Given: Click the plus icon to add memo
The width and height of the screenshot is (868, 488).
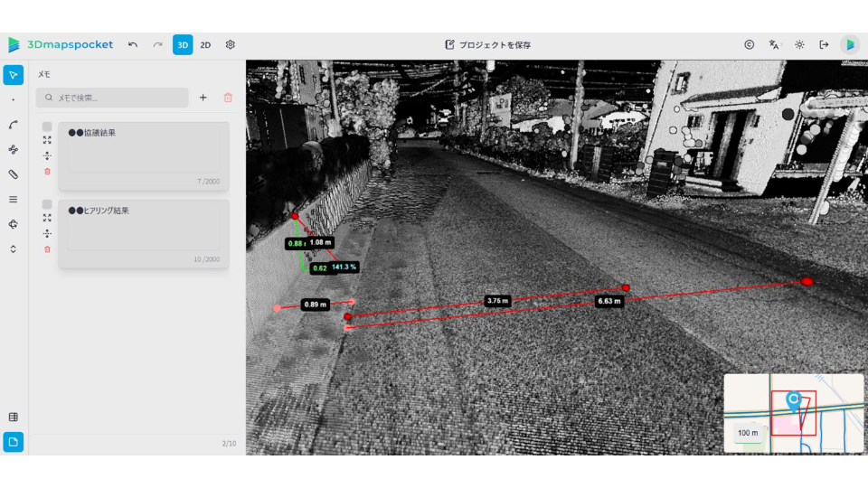Looking at the screenshot, I should [x=203, y=98].
